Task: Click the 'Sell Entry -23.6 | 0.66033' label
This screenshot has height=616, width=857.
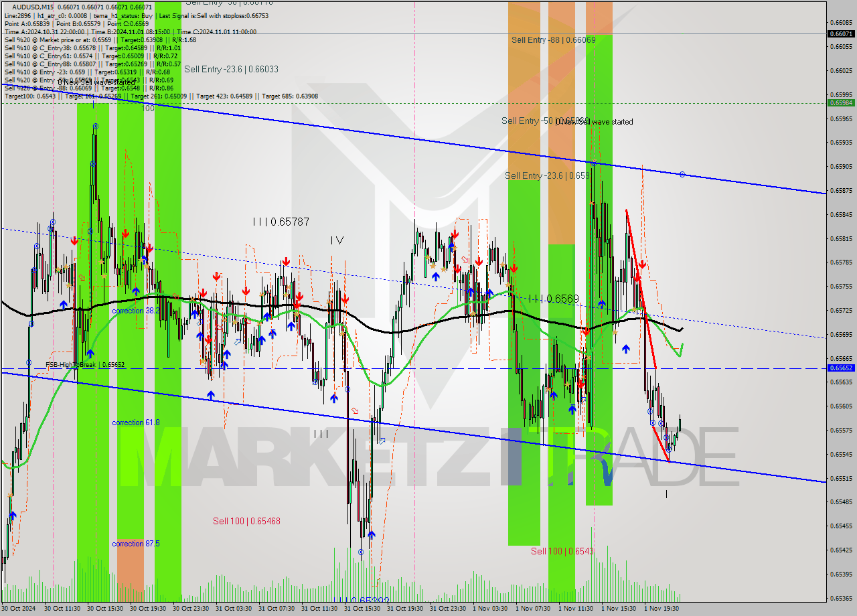Action: pos(231,69)
